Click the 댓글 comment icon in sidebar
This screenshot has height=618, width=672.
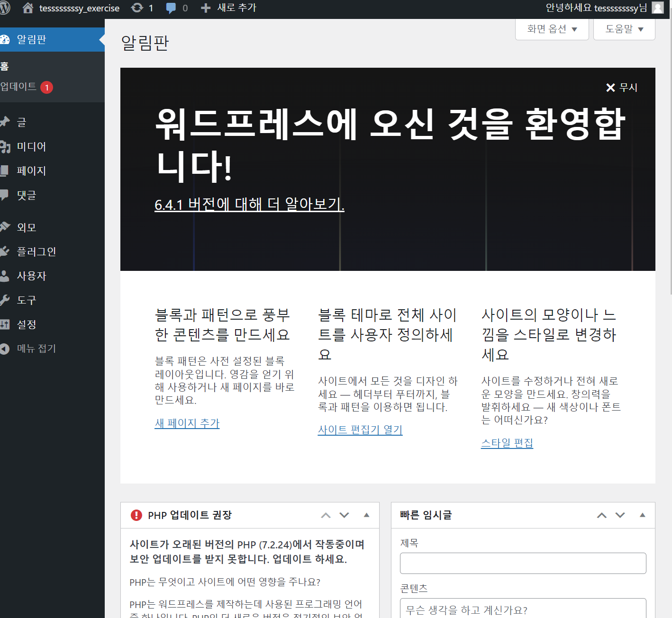click(x=4, y=195)
